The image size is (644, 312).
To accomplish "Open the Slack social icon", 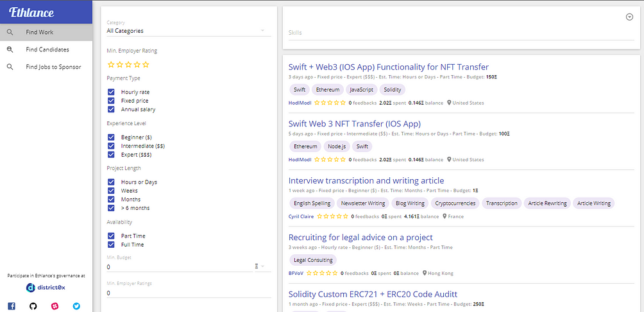I will tap(55, 306).
